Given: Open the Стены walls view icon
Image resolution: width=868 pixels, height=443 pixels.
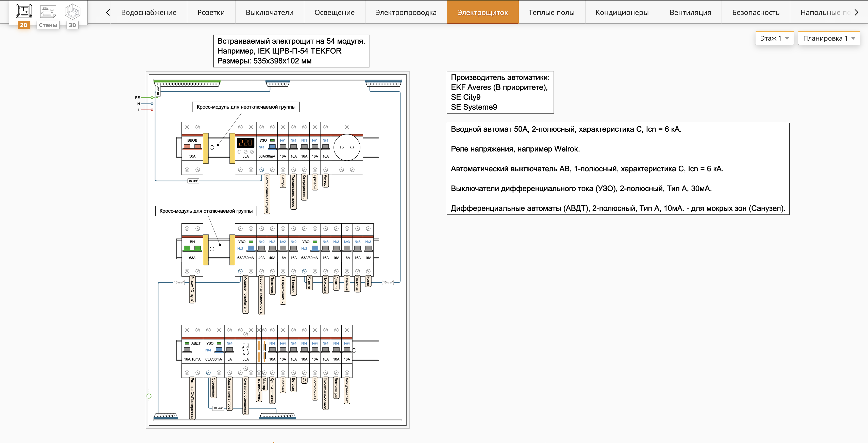Looking at the screenshot, I should tap(48, 16).
